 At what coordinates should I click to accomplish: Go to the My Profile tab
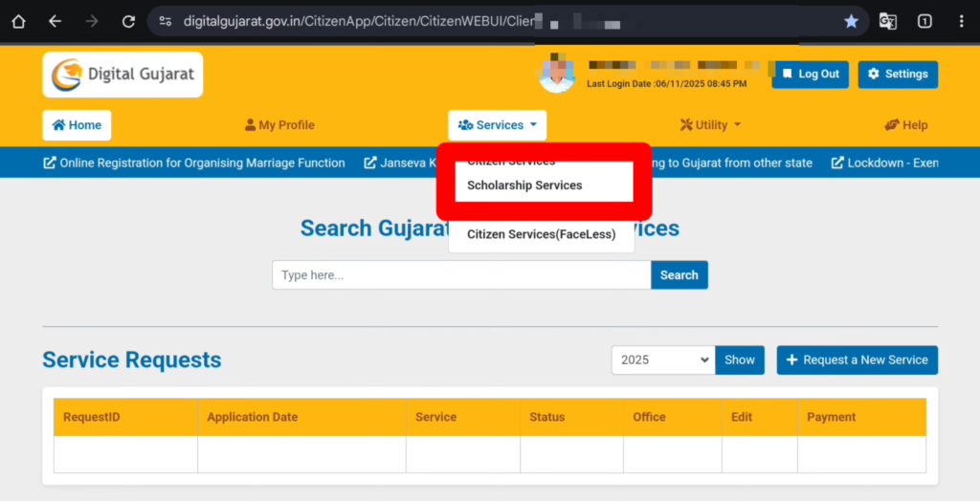coord(279,125)
